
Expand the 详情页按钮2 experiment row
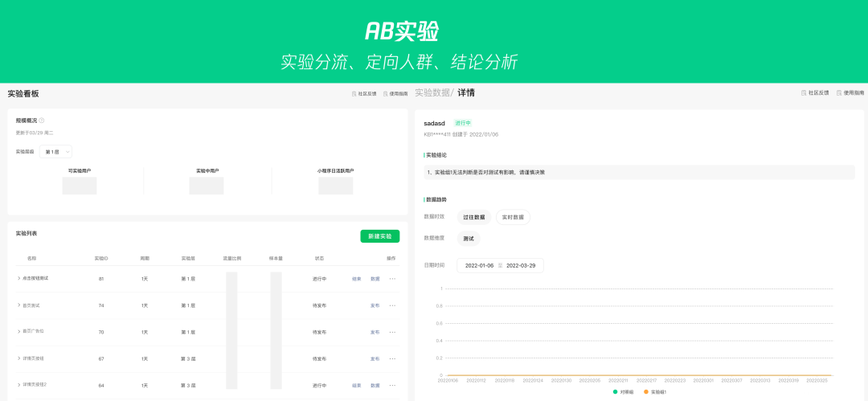coord(18,384)
